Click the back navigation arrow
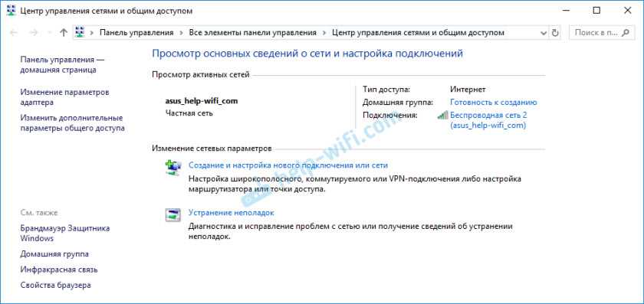The image size is (644, 304). pyautogui.click(x=13, y=33)
